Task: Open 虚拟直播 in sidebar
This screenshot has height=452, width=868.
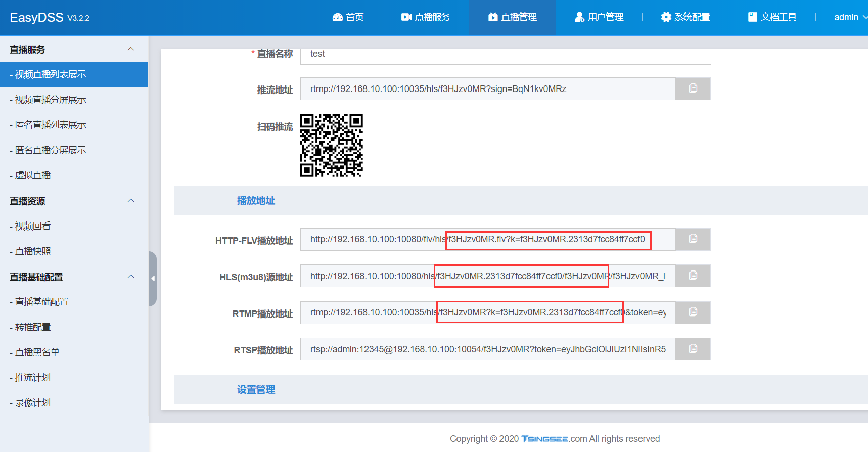Action: pos(74,175)
